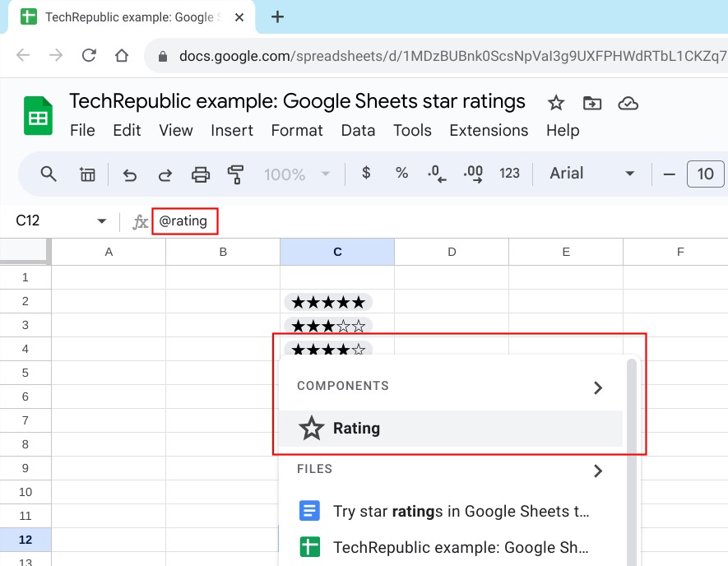Star this spreadsheet as a favorite
Screen dimensions: 728x566
tap(556, 102)
